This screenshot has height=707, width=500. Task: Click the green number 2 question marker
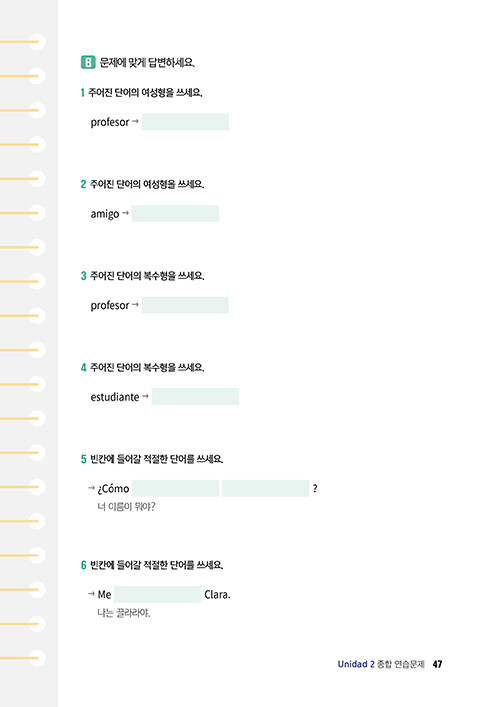(x=83, y=184)
